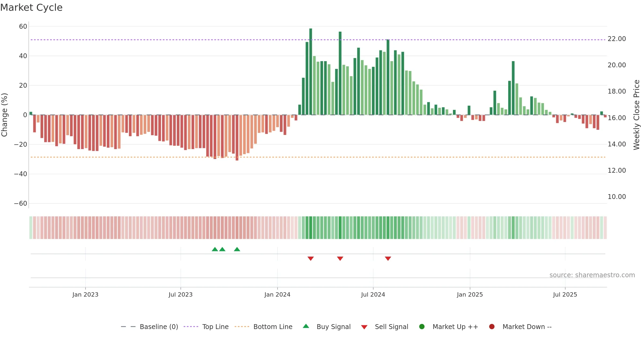Click the Jul 2025 axis label

click(x=565, y=295)
